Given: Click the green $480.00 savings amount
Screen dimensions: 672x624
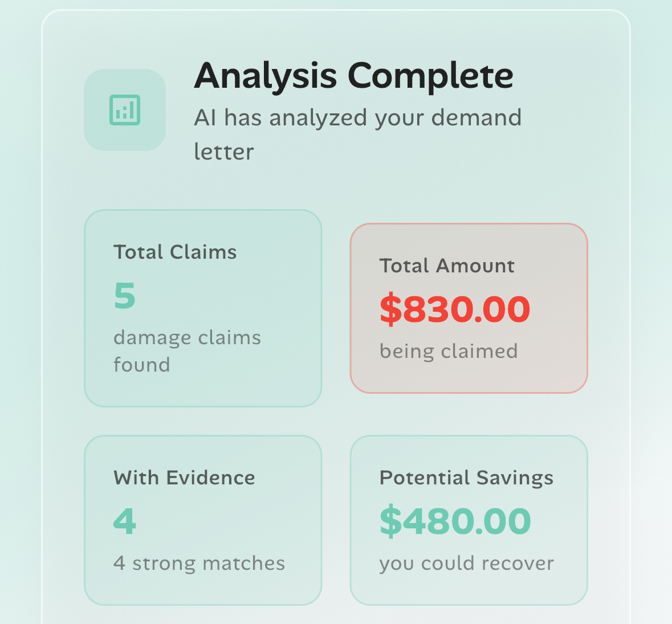Looking at the screenshot, I should click(455, 520).
